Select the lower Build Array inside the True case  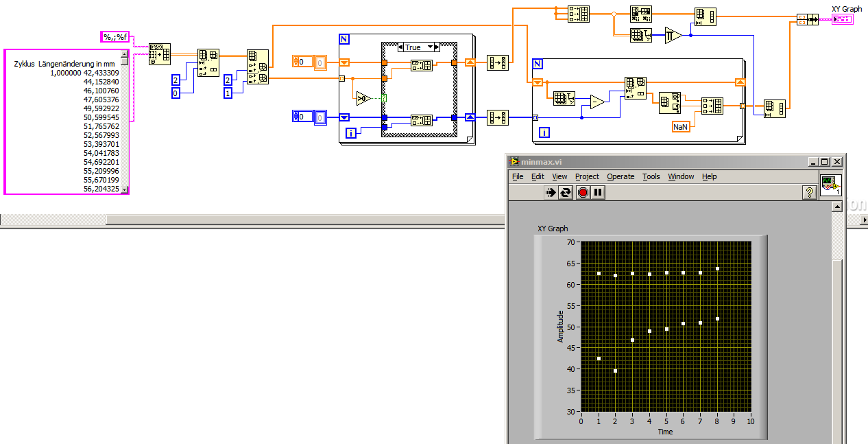(421, 121)
